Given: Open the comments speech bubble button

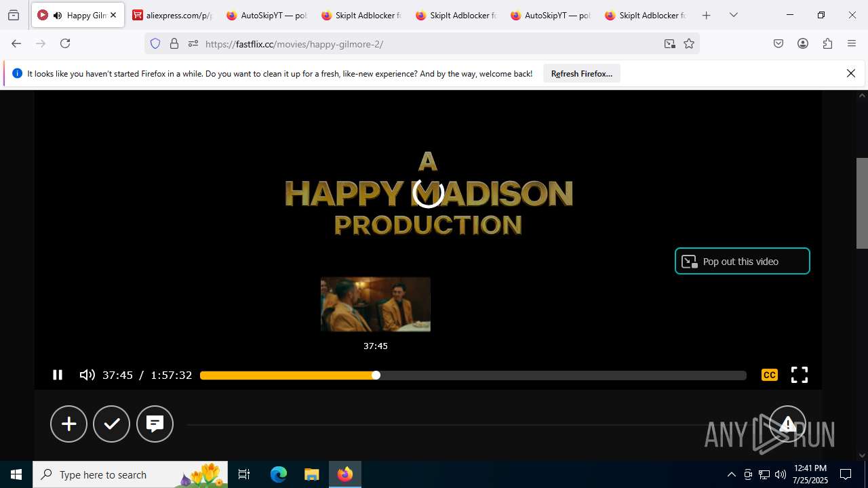Looking at the screenshot, I should click(155, 424).
